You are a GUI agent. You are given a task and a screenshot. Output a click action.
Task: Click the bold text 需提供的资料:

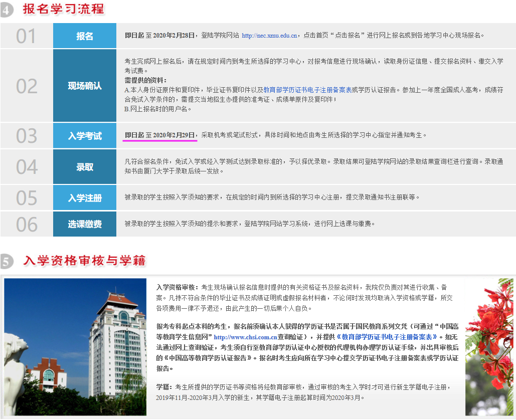(x=145, y=80)
